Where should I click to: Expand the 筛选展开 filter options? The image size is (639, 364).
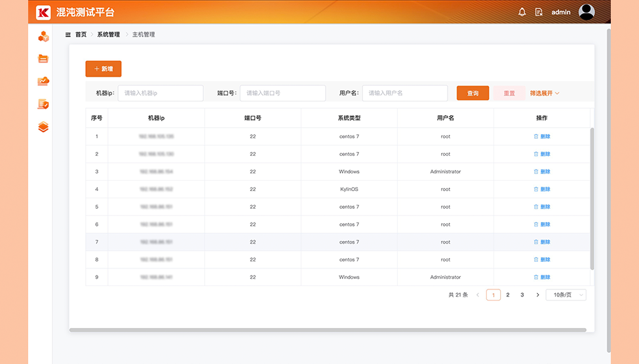coord(545,93)
